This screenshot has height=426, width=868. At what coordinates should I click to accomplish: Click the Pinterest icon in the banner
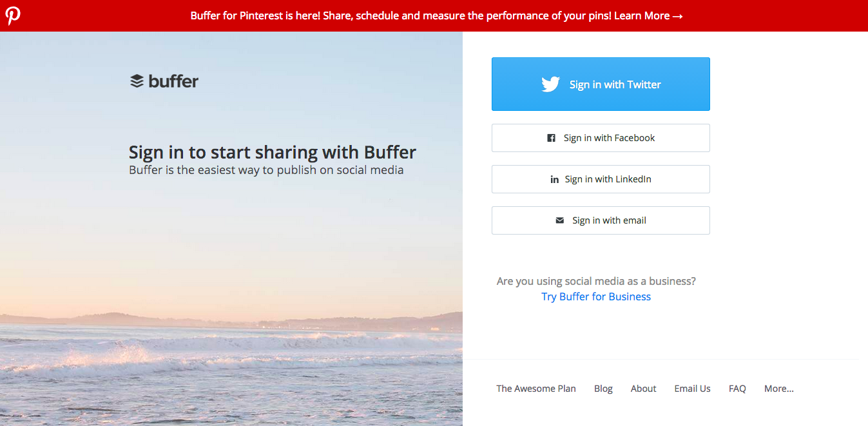pyautogui.click(x=13, y=15)
